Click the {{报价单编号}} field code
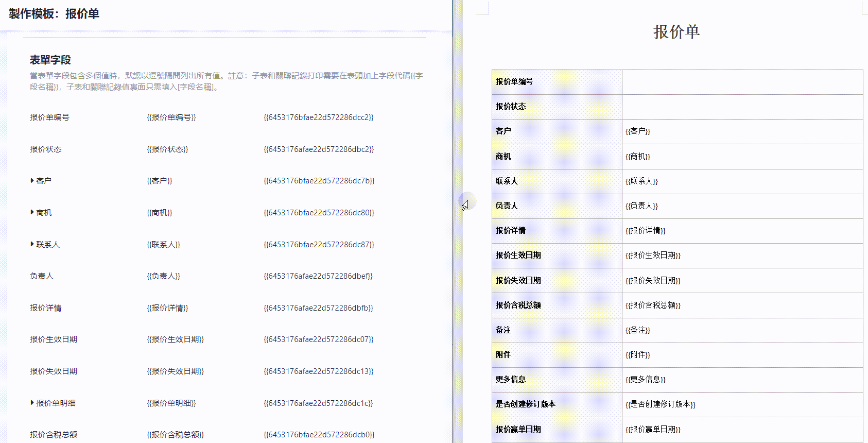Image resolution: width=868 pixels, height=443 pixels. click(x=171, y=117)
